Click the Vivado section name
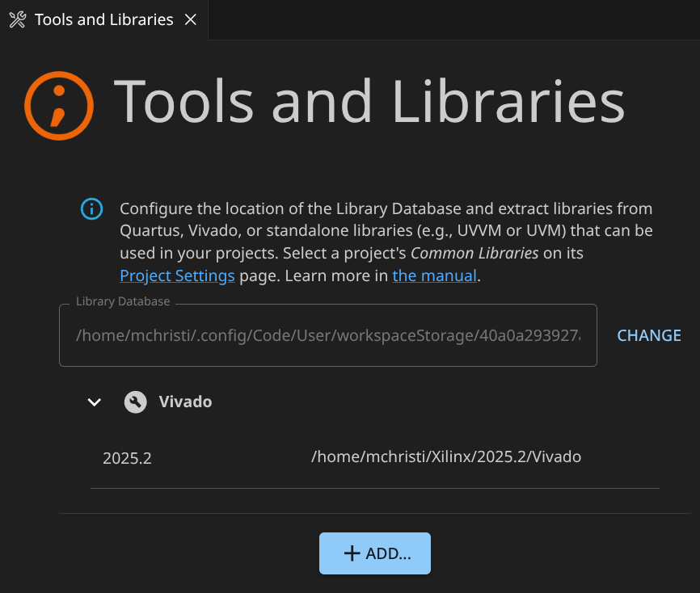 coord(185,402)
